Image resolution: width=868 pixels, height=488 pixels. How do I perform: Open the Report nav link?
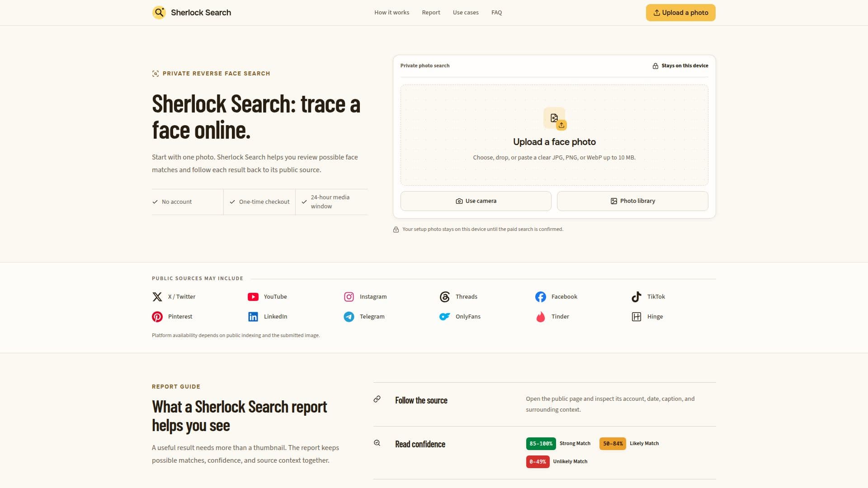431,13
